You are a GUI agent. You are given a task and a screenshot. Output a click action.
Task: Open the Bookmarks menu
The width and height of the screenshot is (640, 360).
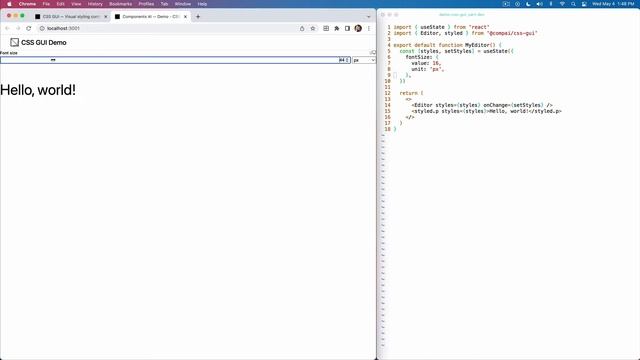tap(120, 4)
